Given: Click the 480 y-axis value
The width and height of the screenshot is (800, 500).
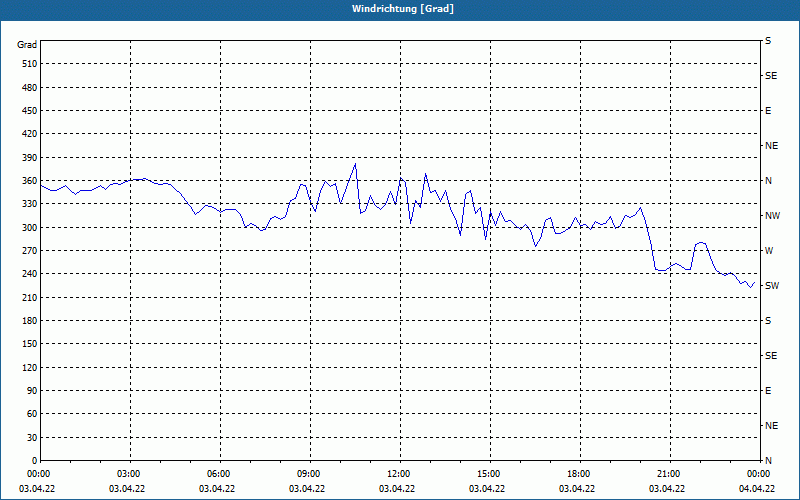Looking at the screenshot, I should click(x=30, y=88).
